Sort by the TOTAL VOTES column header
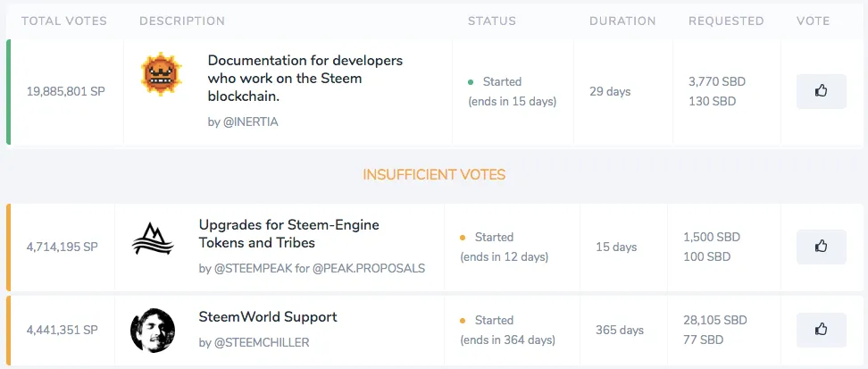Image resolution: width=868 pixels, height=369 pixels. point(64,21)
